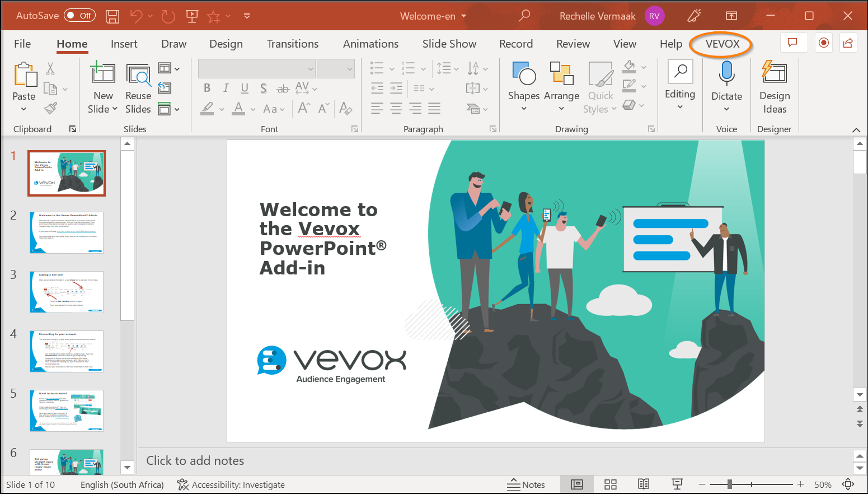Screen dimensions: 868x494
Task: Toggle Notes pane in status bar
Action: click(x=526, y=484)
